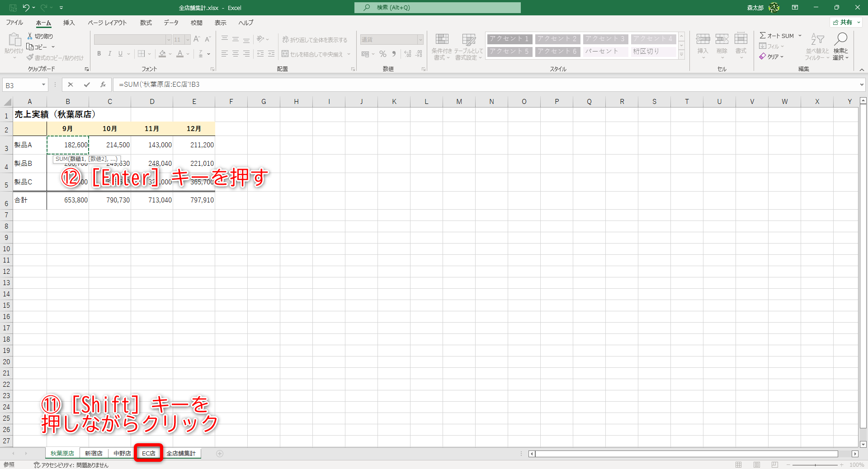
Task: Cancel the formula entry with the X button
Action: tap(71, 84)
